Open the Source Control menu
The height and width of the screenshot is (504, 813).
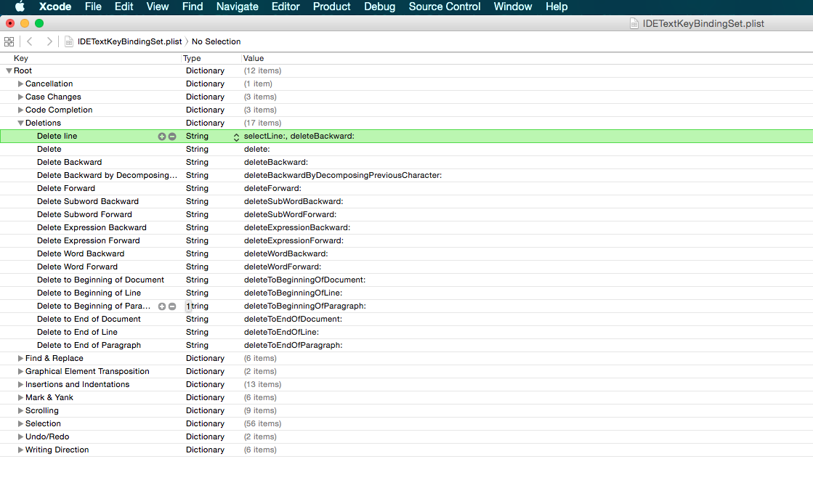pyautogui.click(x=445, y=7)
